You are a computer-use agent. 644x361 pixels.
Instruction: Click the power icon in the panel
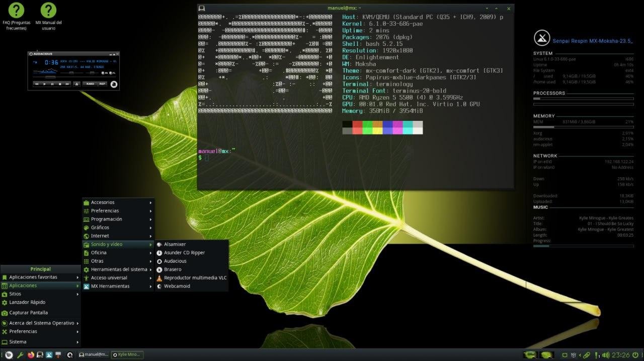coord(635,355)
